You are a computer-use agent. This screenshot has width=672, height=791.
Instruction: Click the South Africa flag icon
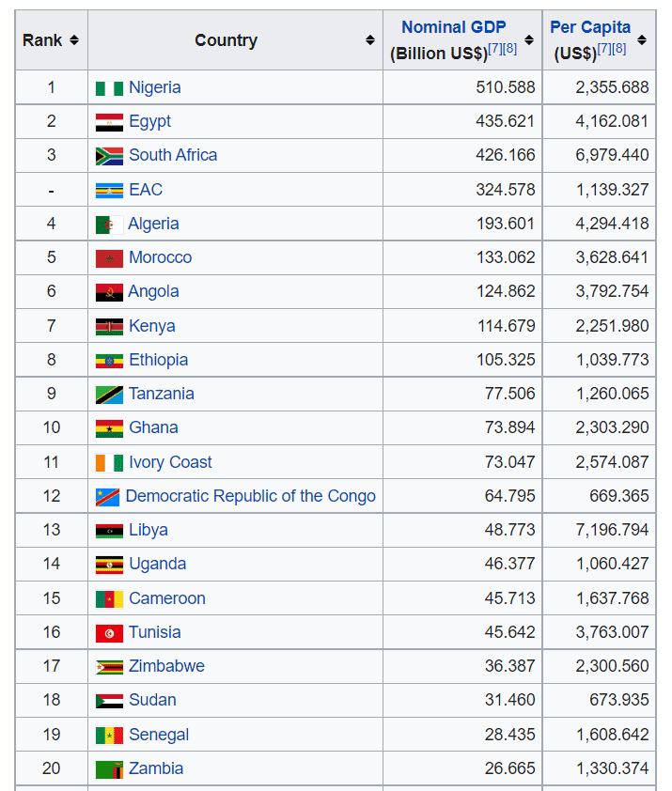pyautogui.click(x=109, y=156)
